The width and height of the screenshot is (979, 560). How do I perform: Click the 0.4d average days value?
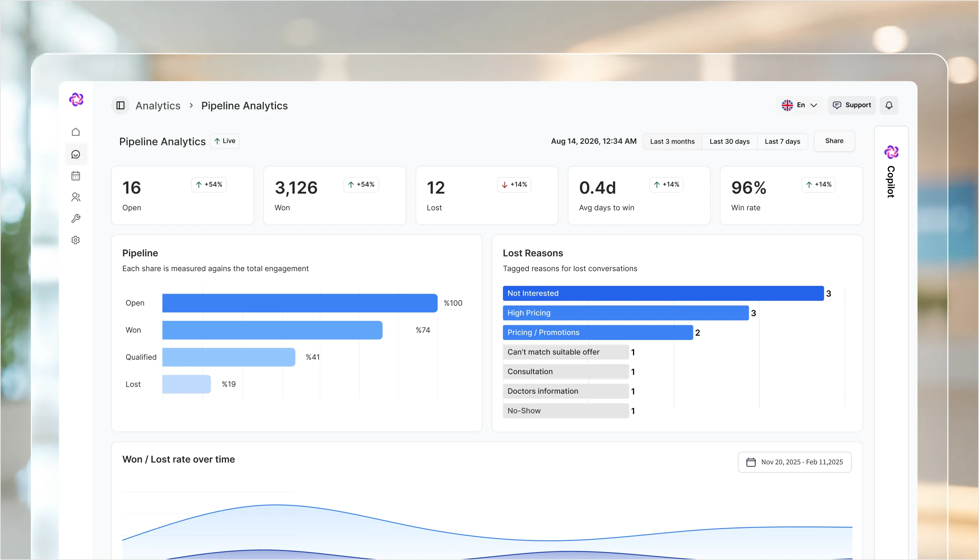tap(597, 188)
